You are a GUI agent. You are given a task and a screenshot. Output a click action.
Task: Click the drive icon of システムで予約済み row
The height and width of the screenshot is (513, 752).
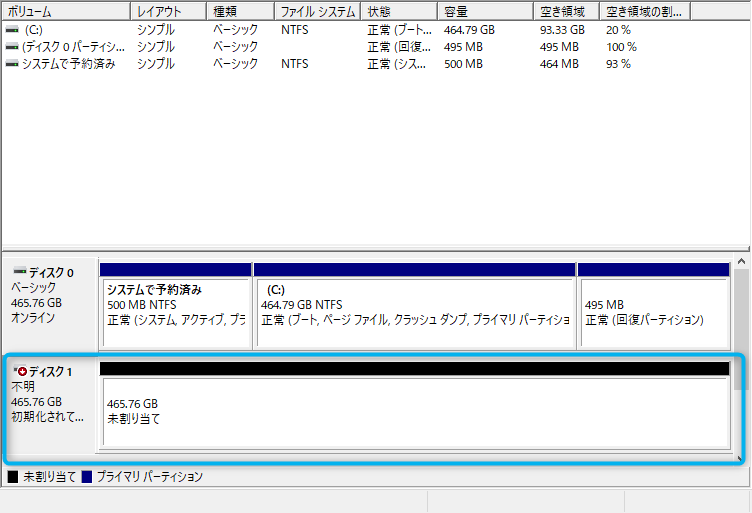pyautogui.click(x=12, y=64)
